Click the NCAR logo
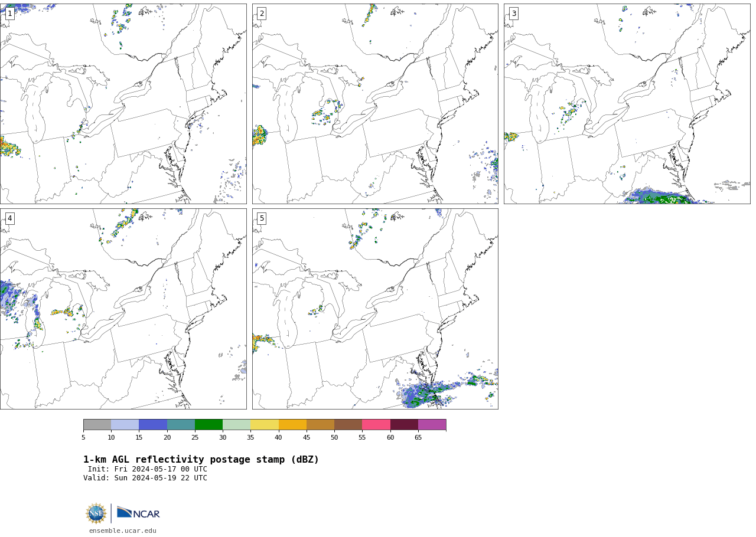 tap(138, 513)
